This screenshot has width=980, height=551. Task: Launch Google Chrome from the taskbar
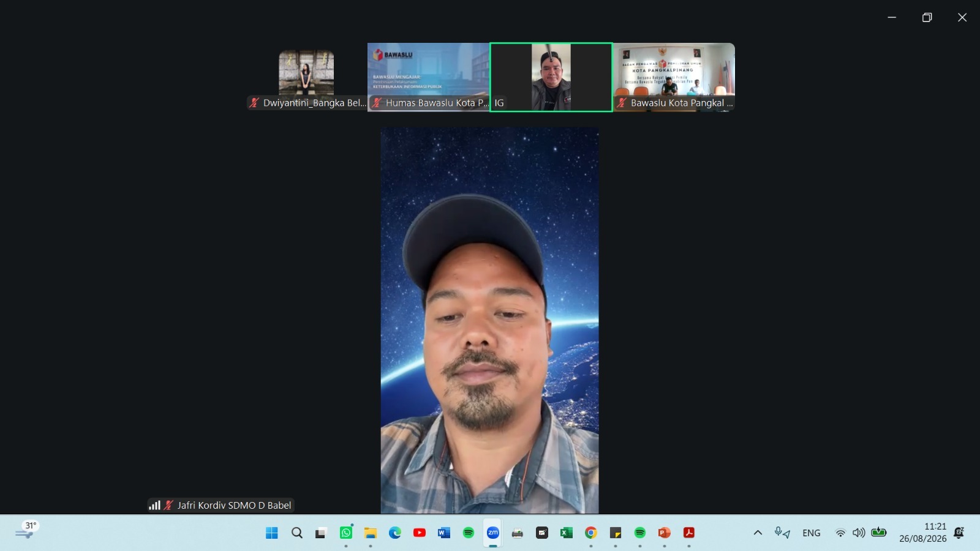pos(591,533)
